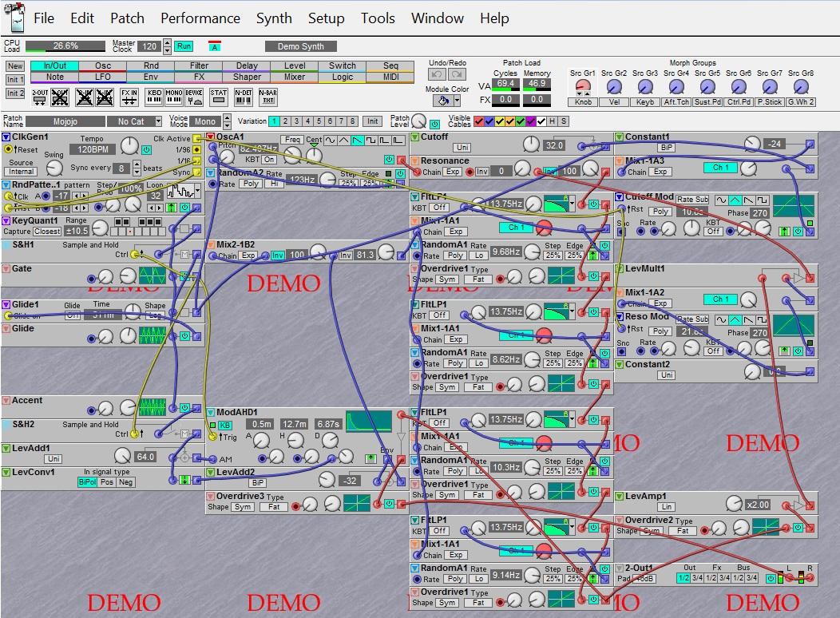
Task: Add the N-DET note detector module
Action: 244,97
